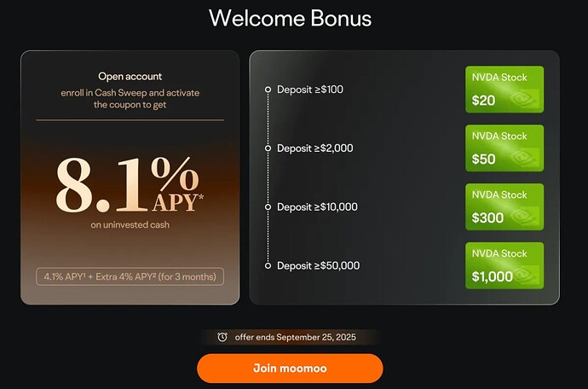
Task: Click the 8.1% APY headline
Action: [x=130, y=185]
